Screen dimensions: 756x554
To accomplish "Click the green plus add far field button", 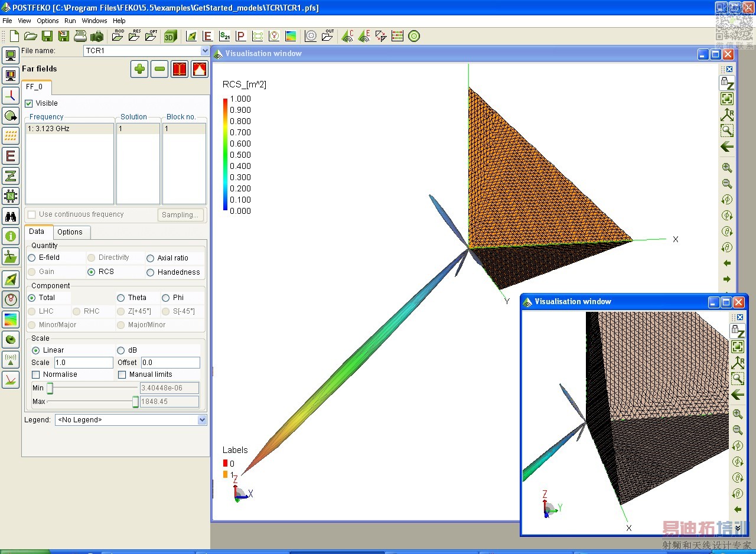I will (139, 69).
